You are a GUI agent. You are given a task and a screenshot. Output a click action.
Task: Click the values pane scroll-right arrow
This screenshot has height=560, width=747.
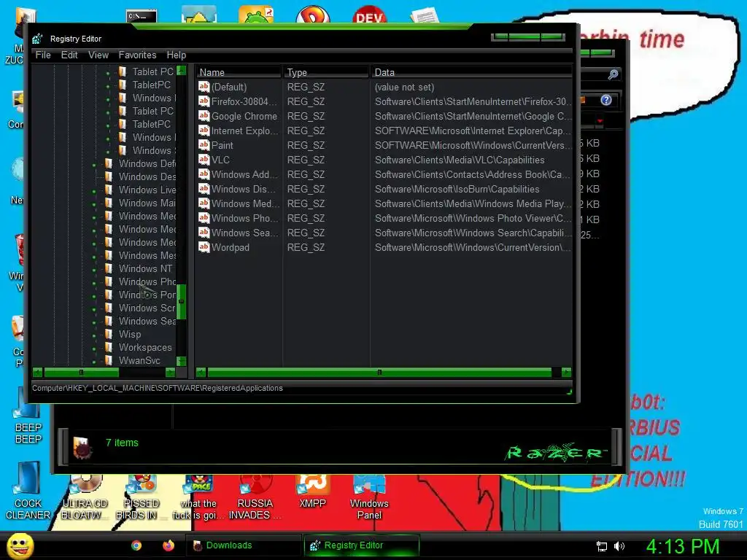point(566,372)
